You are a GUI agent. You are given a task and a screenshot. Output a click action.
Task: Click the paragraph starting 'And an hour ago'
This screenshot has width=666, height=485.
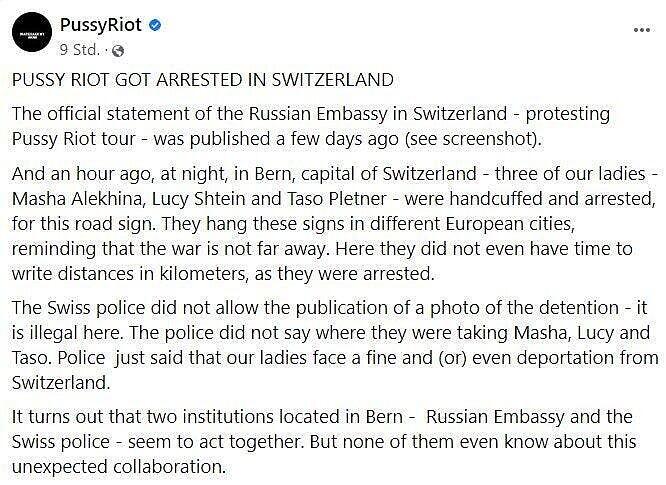point(335,223)
